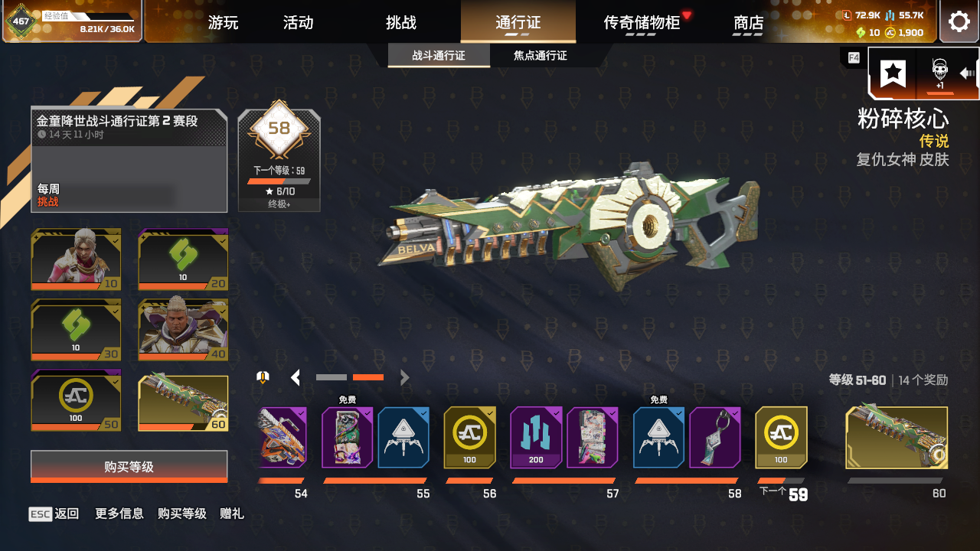Select level 54 weapon skin reward
The width and height of the screenshot is (980, 551).
(x=283, y=437)
